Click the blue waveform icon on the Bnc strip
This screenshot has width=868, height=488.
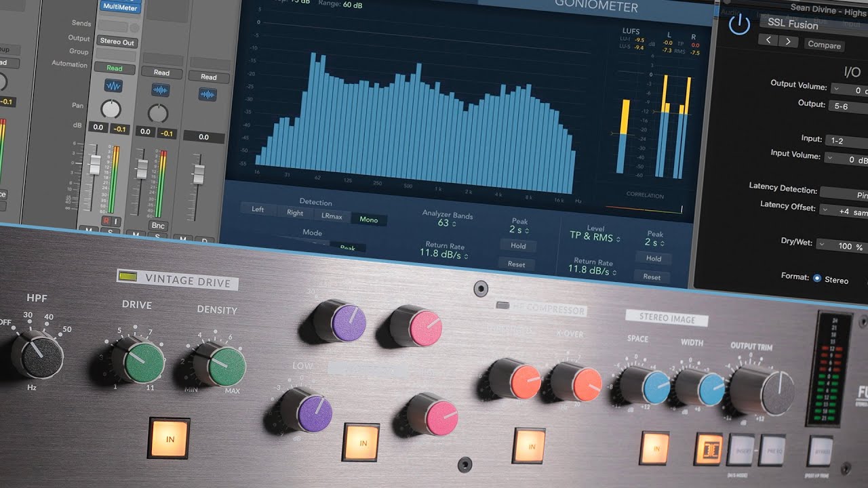pos(161,89)
